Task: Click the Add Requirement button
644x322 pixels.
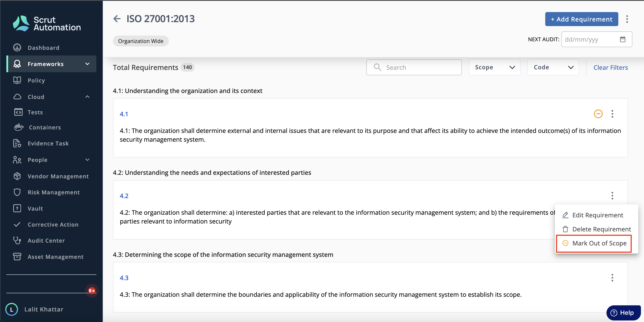Action: tap(581, 19)
